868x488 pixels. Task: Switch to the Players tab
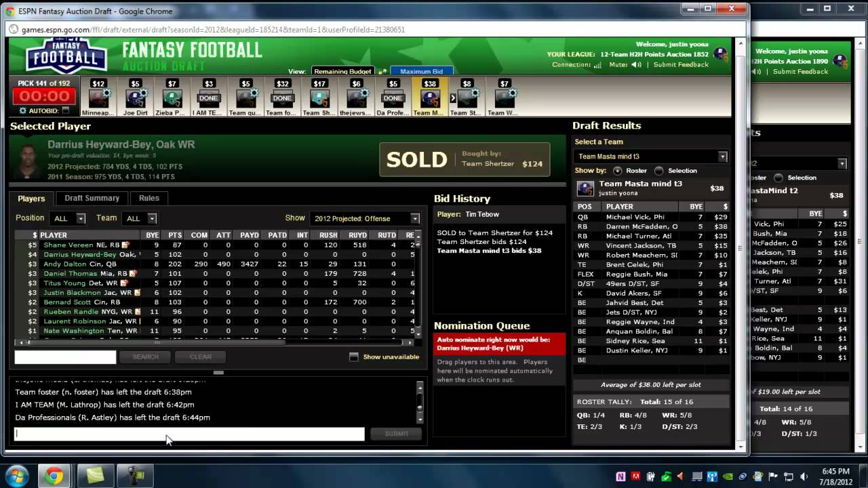(x=31, y=199)
